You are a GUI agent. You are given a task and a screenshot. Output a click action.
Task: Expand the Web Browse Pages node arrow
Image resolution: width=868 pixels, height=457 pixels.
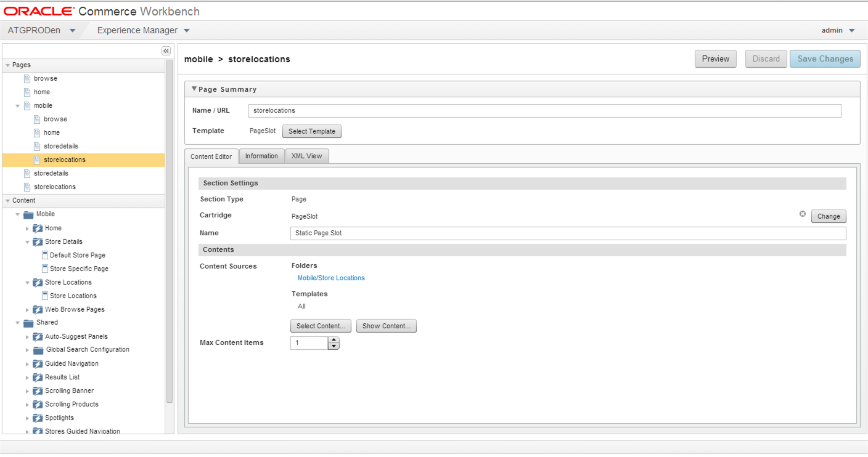27,310
